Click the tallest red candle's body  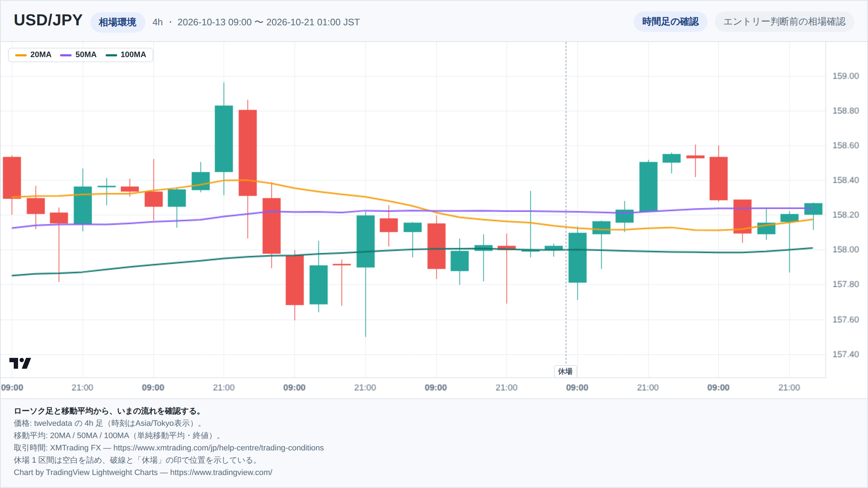pos(248,153)
